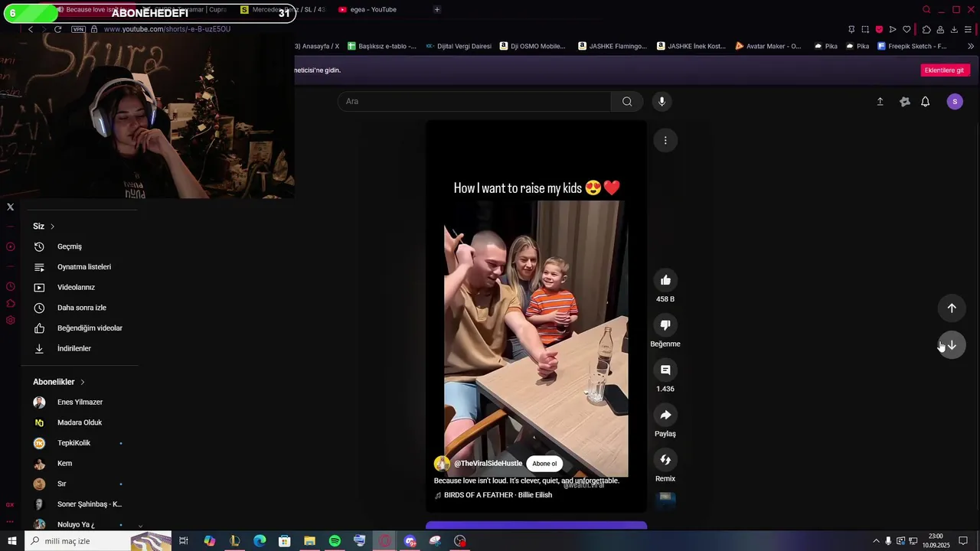Viewport: 980px width, 551px height.
Task: Open YouTube notifications bell
Action: (x=925, y=102)
